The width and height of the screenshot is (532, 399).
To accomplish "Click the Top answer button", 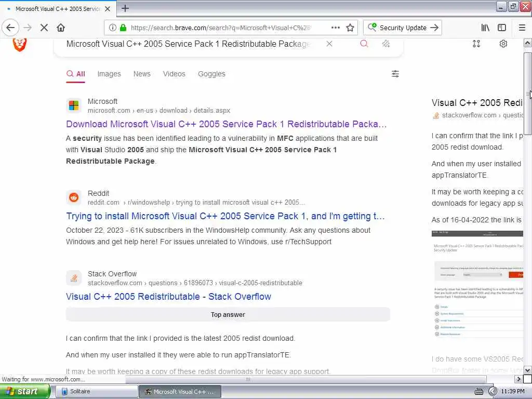I will tap(228, 314).
